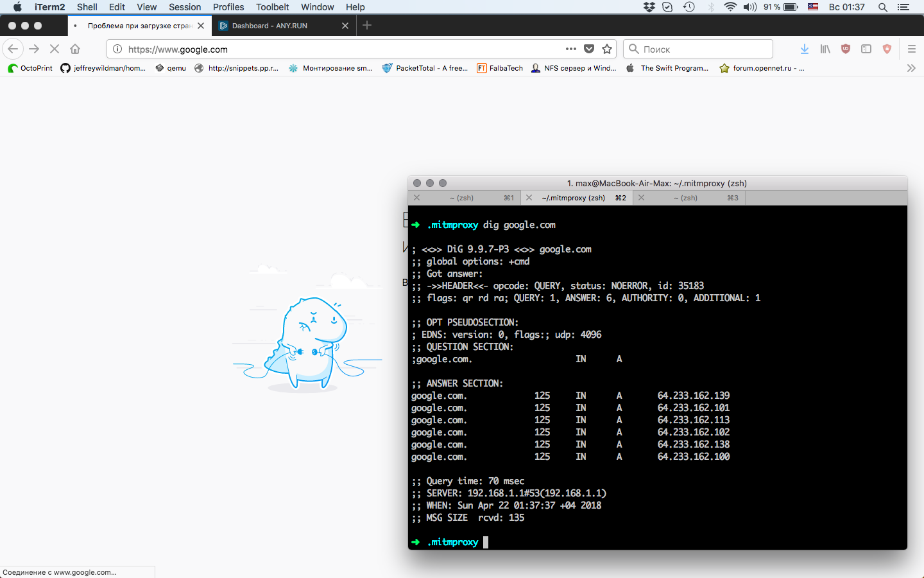Open Notification Center icon

tap(903, 7)
